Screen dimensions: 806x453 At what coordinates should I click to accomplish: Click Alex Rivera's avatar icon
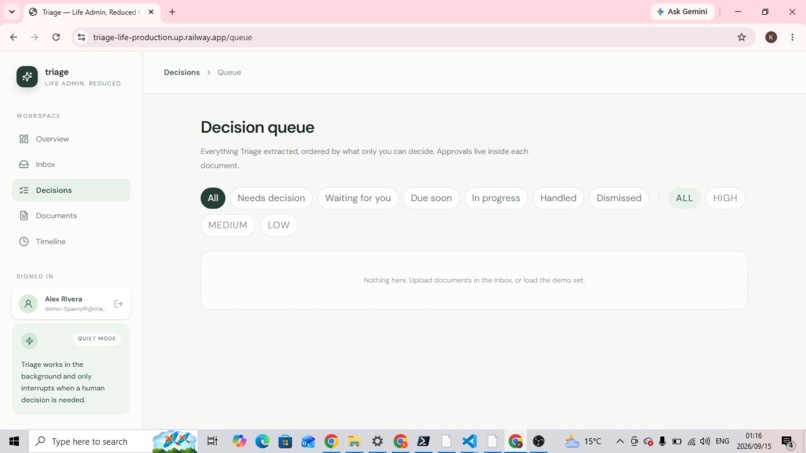pyautogui.click(x=28, y=304)
